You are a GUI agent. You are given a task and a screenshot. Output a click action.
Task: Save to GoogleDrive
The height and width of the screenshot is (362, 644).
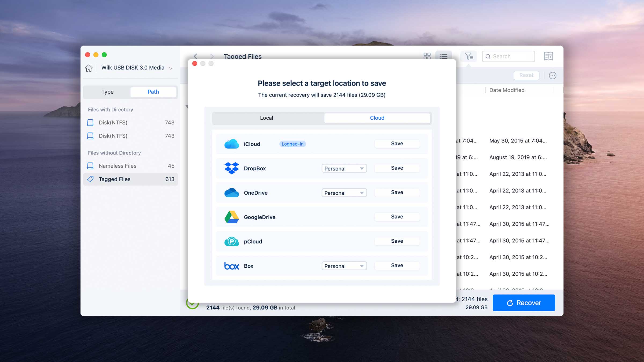(397, 217)
